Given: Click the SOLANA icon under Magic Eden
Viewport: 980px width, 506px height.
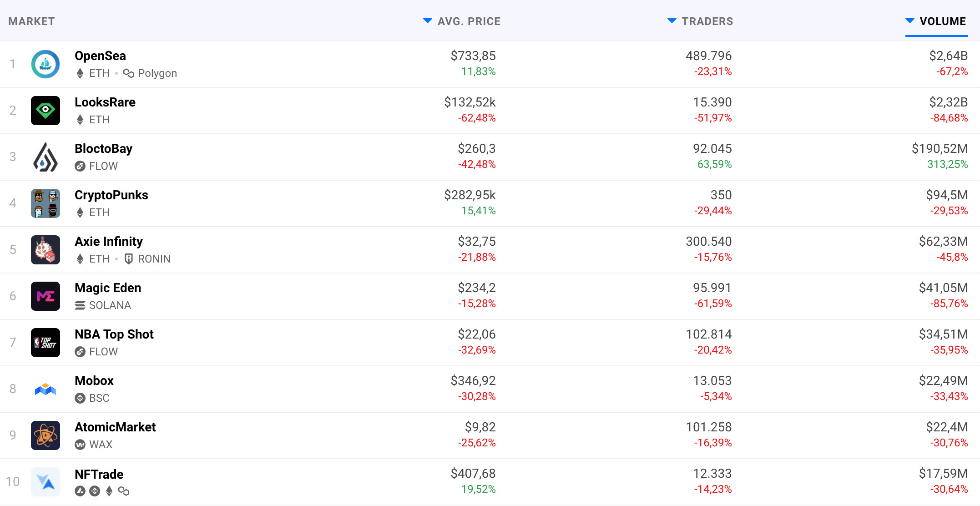Looking at the screenshot, I should point(80,305).
